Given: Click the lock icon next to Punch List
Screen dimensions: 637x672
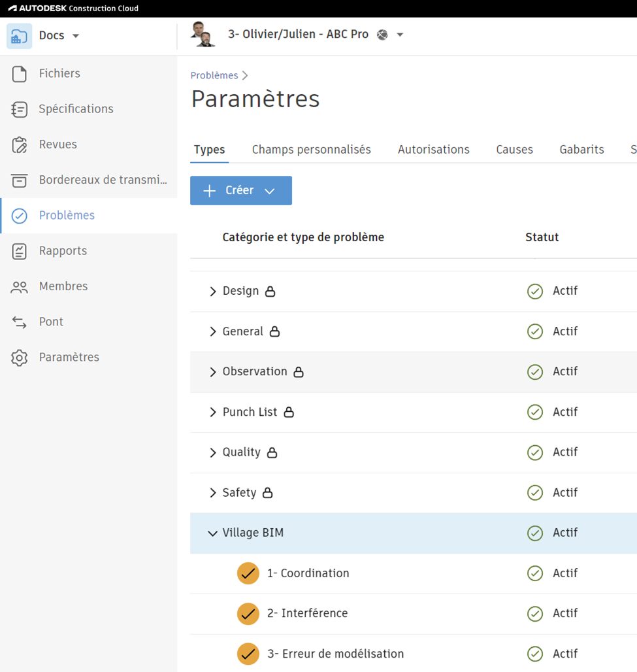Looking at the screenshot, I should [x=289, y=412].
